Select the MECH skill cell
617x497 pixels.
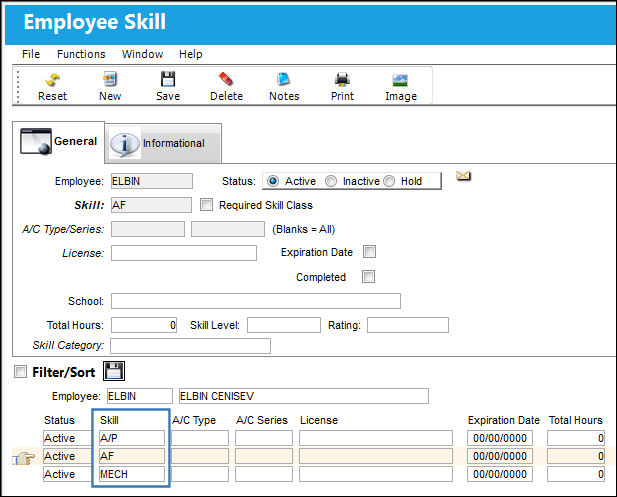131,474
